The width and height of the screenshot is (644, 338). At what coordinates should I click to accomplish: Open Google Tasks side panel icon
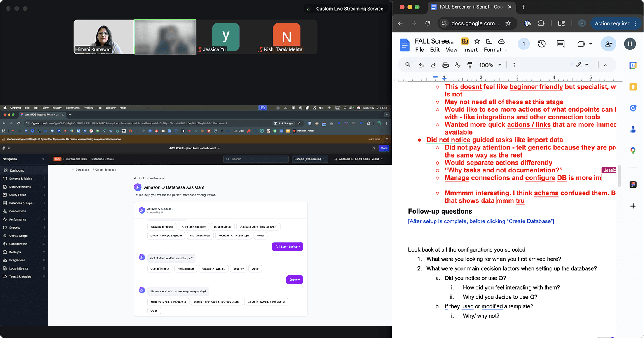(x=633, y=108)
